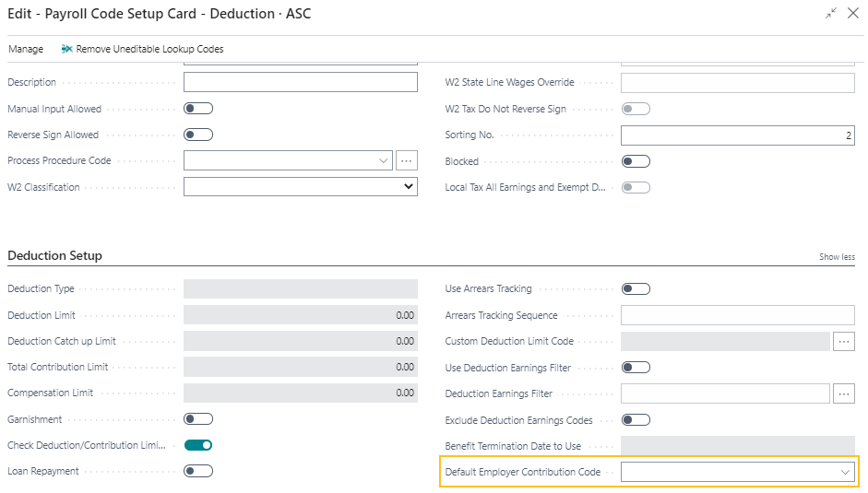
Task: Expand Process Procedure Code dropdown arrow
Action: (x=384, y=160)
